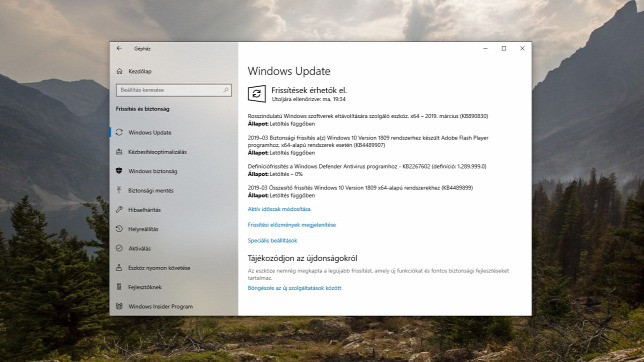Select the Windows Update sync icon in sidebar
The image size is (644, 362).
119,132
